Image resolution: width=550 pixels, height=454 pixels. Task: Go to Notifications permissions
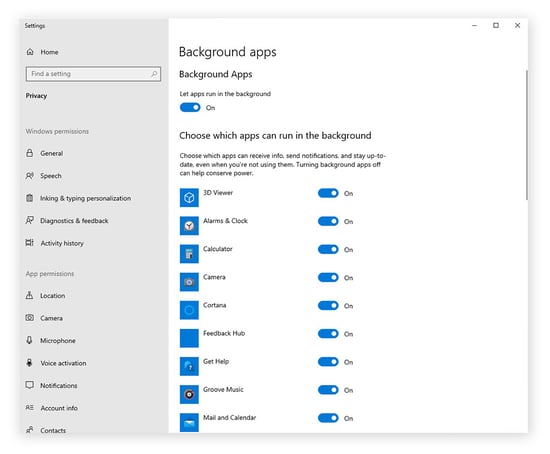[59, 386]
